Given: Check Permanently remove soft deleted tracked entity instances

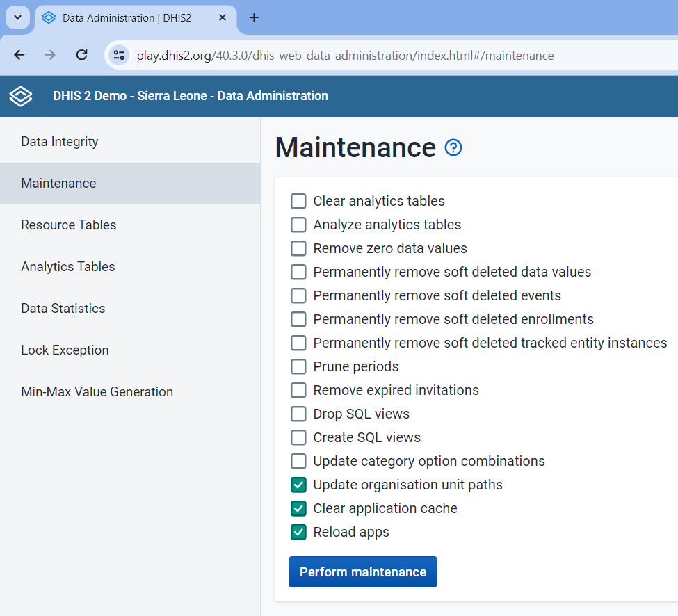Looking at the screenshot, I should coord(298,343).
